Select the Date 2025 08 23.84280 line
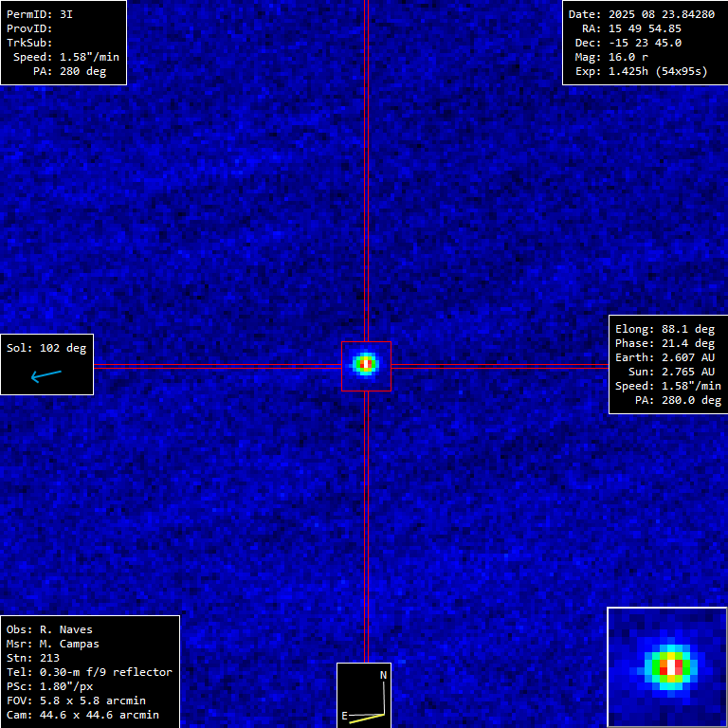728x728 pixels. click(641, 14)
